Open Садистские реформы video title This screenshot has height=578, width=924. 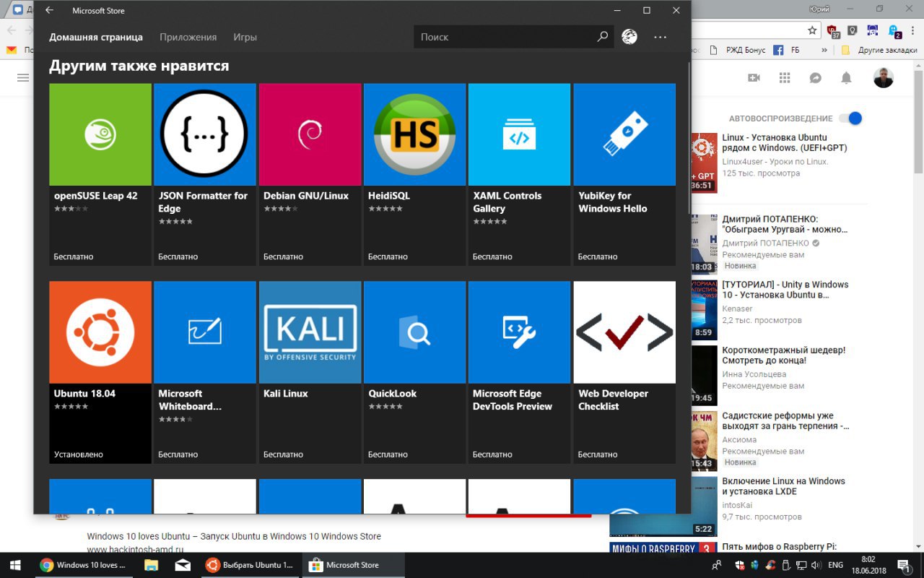(785, 421)
